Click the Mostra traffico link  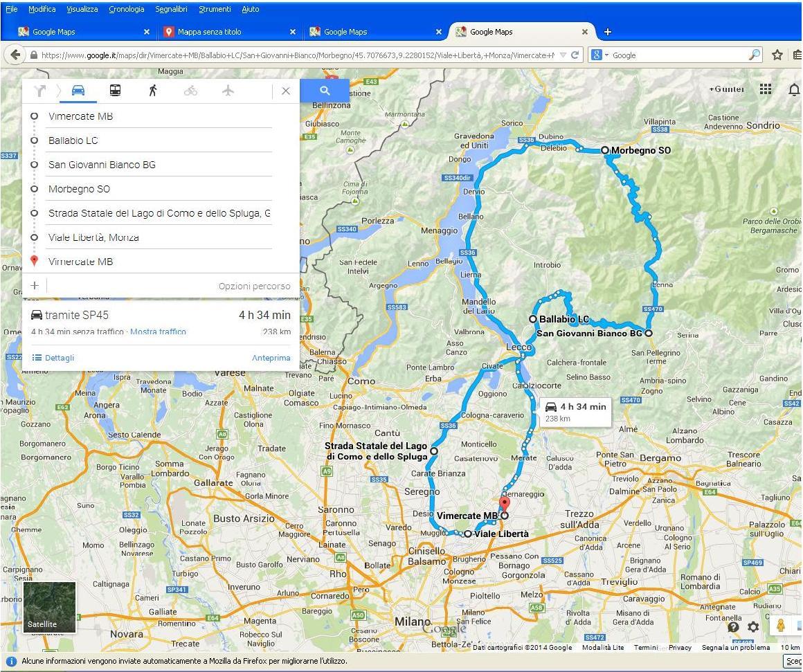coord(159,332)
